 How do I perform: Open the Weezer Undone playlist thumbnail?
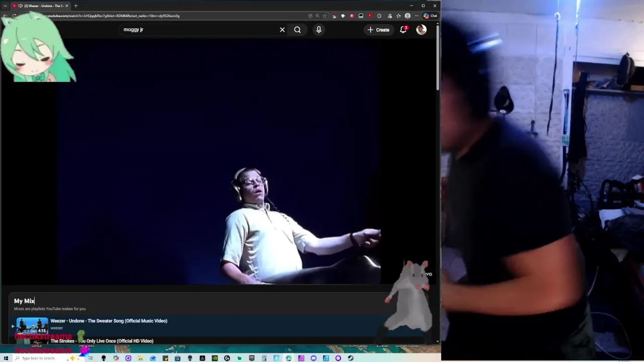(x=32, y=326)
